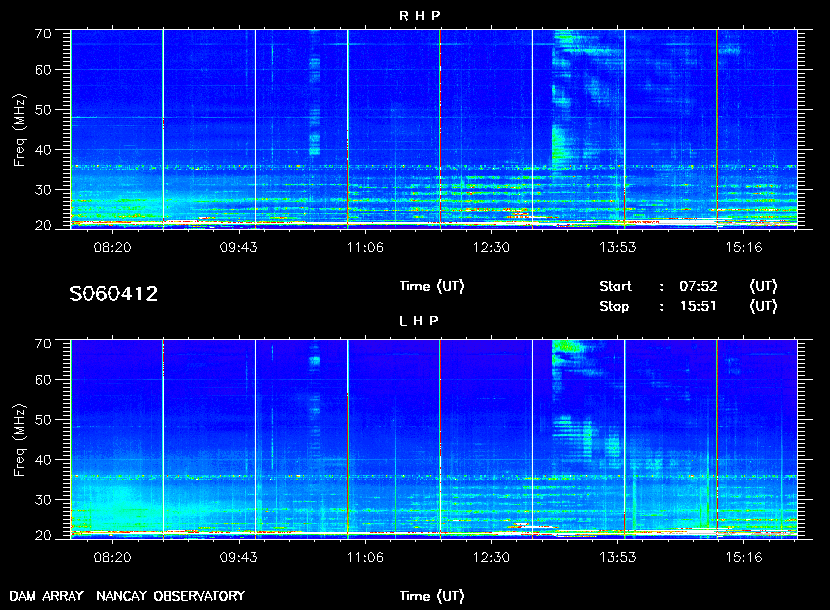Click the 60 frequency tick on LHP plot
This screenshot has width=830, height=610.
point(43,380)
